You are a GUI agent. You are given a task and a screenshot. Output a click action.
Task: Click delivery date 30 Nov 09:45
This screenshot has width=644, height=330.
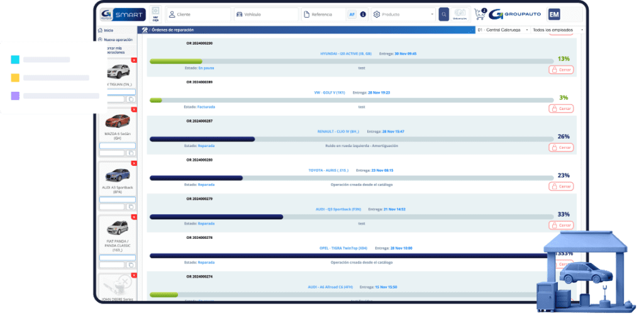pos(406,54)
